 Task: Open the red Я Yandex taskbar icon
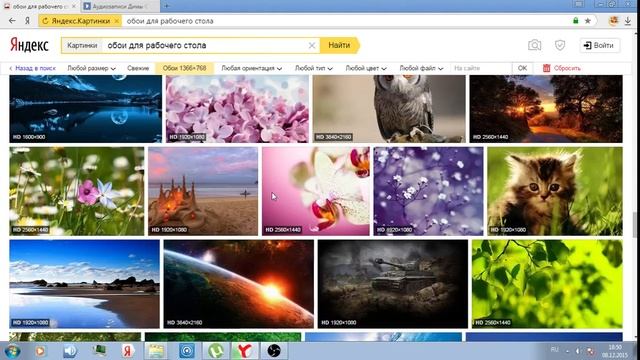[x=127, y=351]
